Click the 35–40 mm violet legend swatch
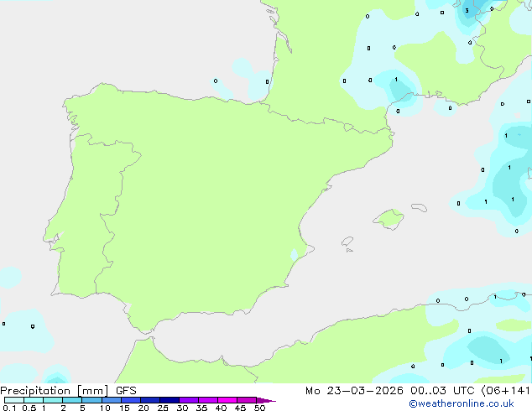 click(208, 400)
